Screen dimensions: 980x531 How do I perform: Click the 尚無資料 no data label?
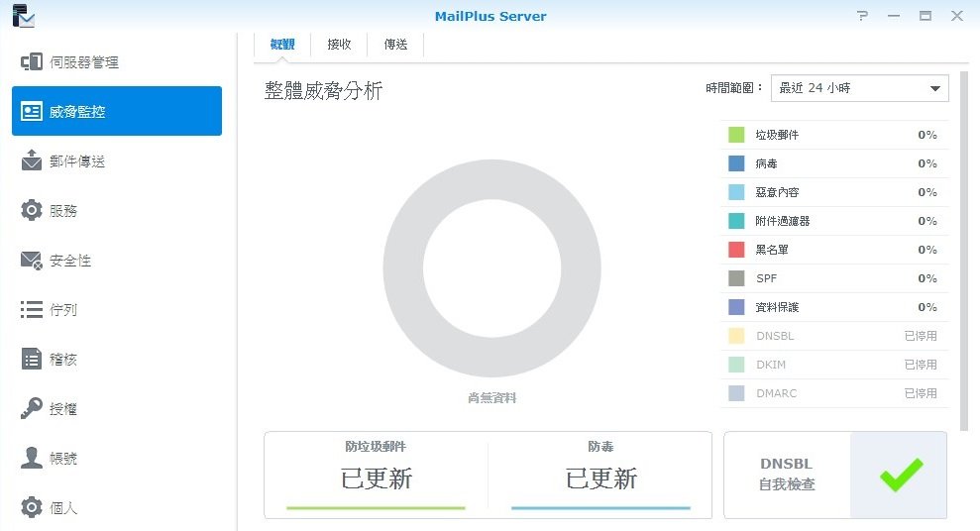point(491,397)
